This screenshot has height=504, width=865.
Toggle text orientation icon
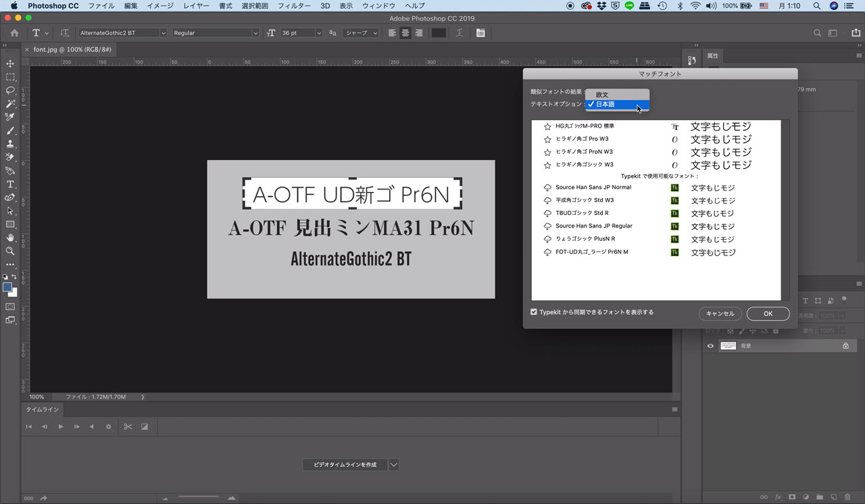click(x=65, y=33)
